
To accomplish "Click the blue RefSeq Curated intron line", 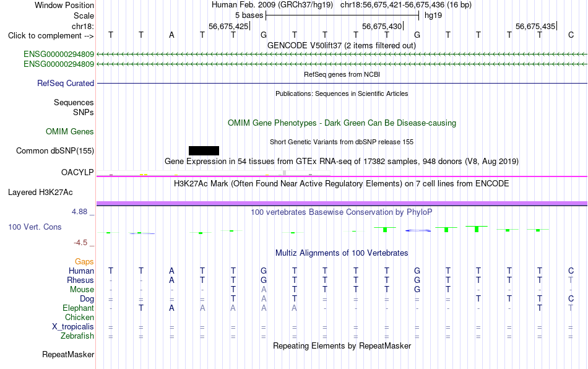I will point(342,83).
